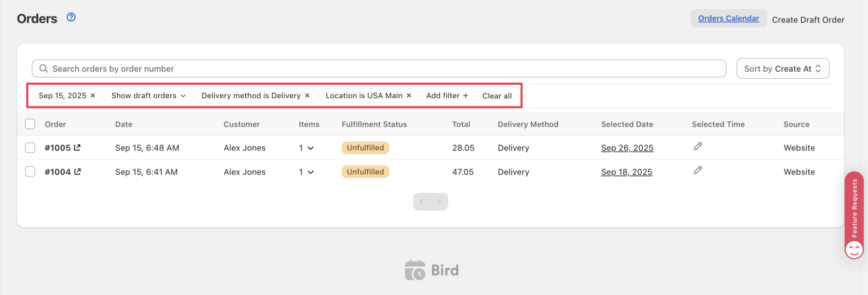Go to next page of orders
Screen dimensions: 868x295
439,202
